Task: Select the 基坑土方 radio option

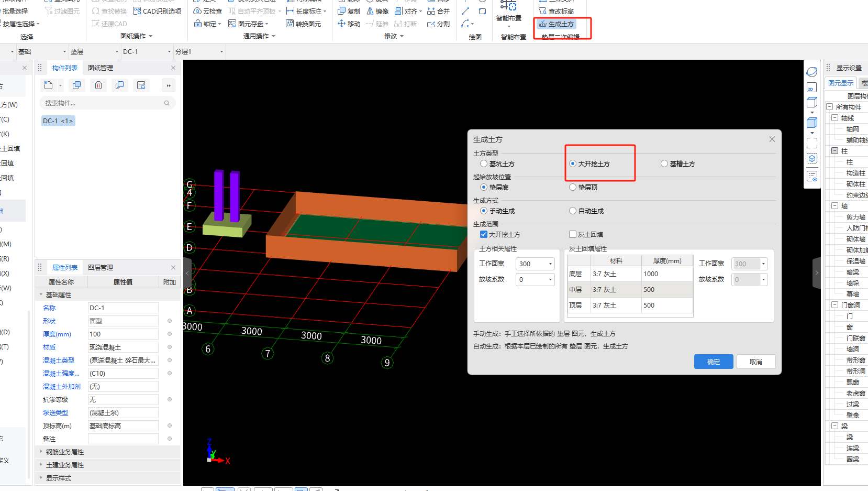Action: coord(484,164)
